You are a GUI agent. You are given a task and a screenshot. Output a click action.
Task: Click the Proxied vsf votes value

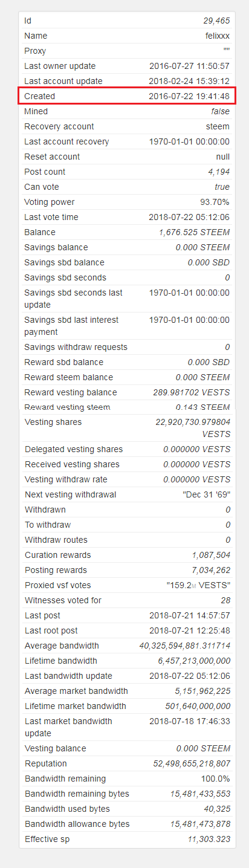point(198,585)
